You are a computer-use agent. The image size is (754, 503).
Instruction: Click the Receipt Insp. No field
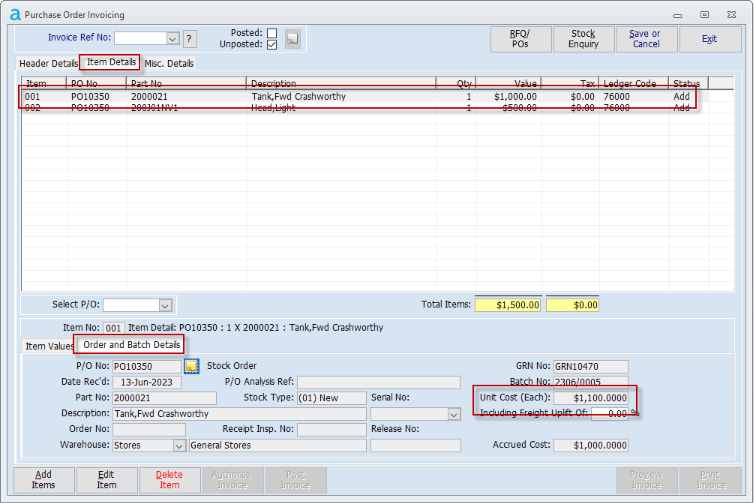[332, 429]
